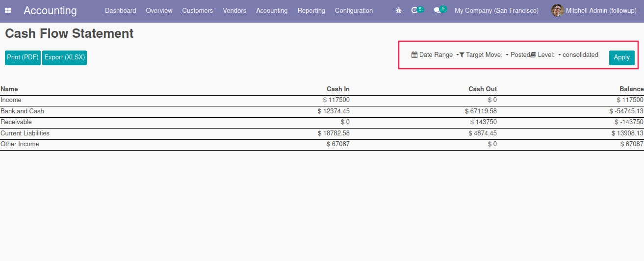Screen dimensions: 644x261
Task: Expand the Level dropdown caret
Action: [559, 55]
